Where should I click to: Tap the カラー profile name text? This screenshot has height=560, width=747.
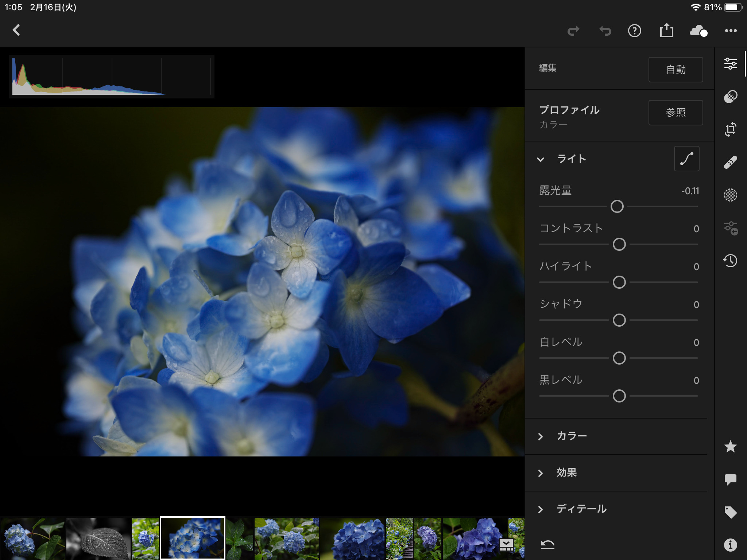coord(553,125)
